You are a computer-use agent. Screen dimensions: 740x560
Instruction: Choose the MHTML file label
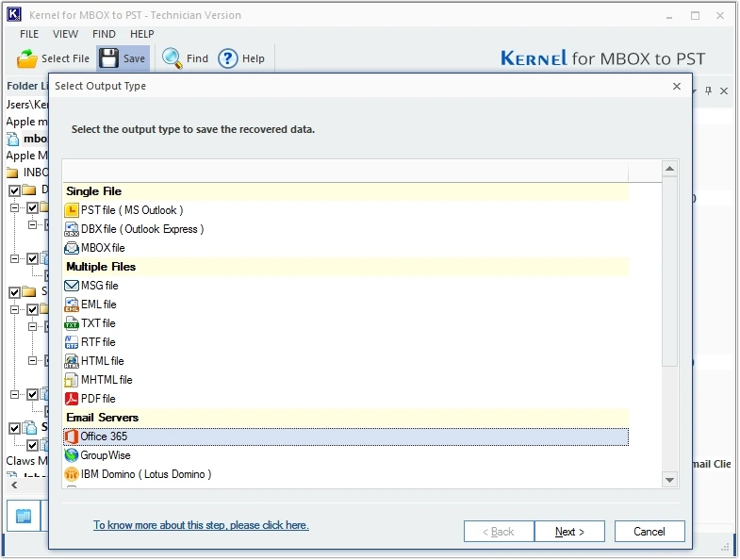tap(107, 380)
